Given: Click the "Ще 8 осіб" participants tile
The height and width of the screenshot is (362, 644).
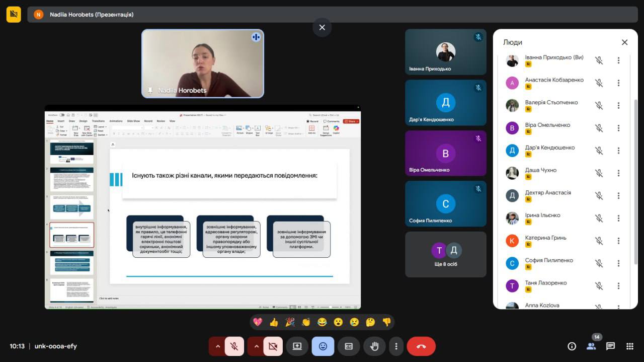Looking at the screenshot, I should [x=446, y=254].
